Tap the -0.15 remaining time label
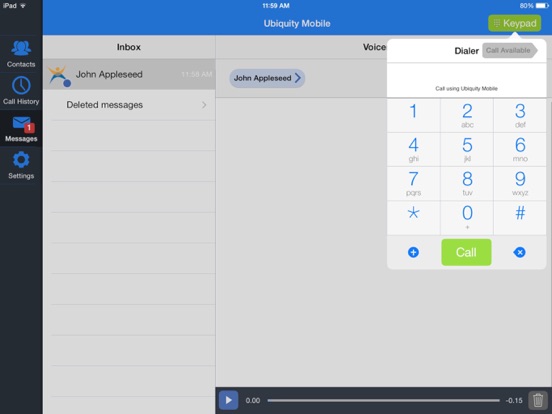The image size is (552, 414). pos(514,401)
